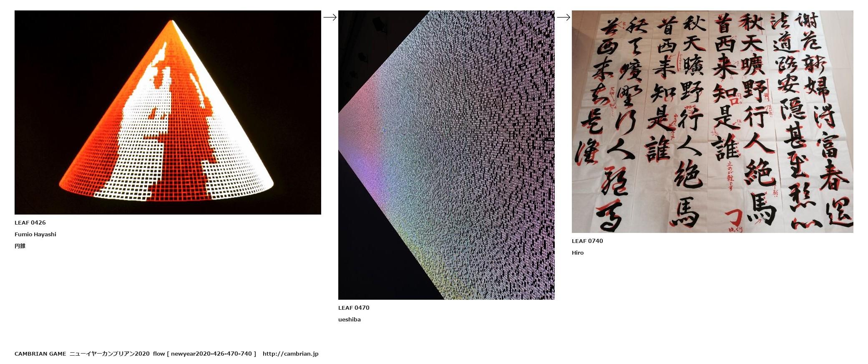Select the LEAF 0470 label

(x=354, y=308)
